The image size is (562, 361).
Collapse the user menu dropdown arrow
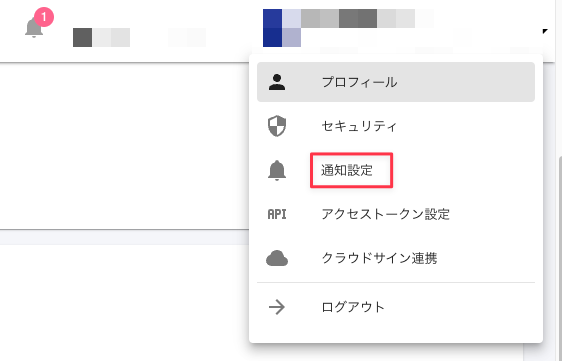545,32
